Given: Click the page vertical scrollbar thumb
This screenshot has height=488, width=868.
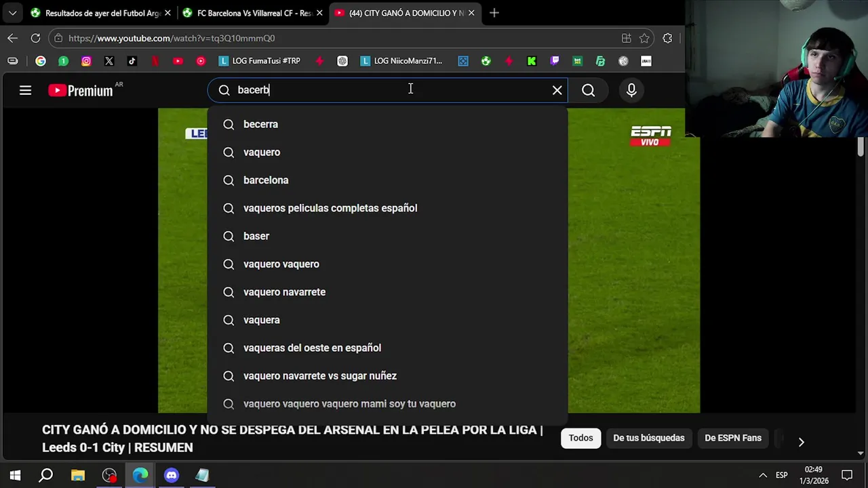Looking at the screenshot, I should click(x=861, y=147).
